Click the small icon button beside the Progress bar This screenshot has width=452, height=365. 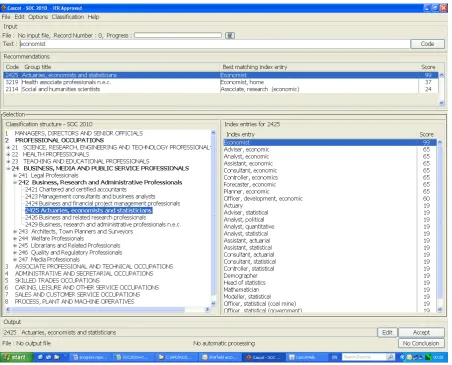click(x=230, y=35)
